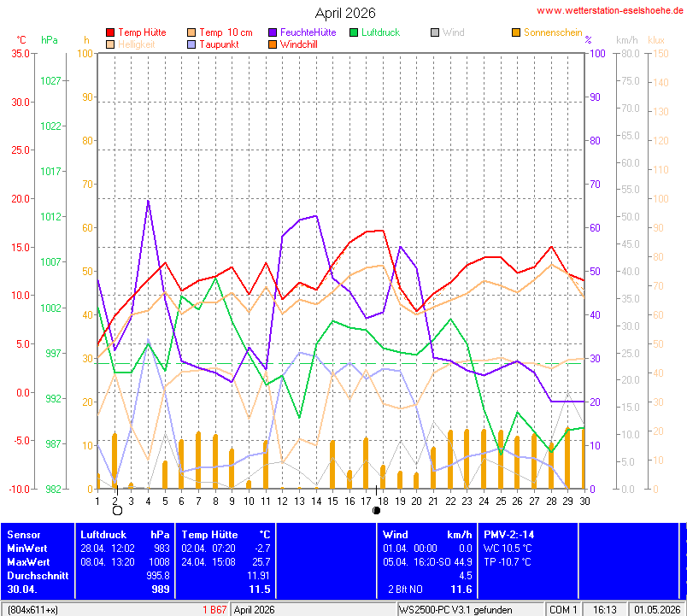Click the Temp minimum 02.04. 07:20 entry

226,549
